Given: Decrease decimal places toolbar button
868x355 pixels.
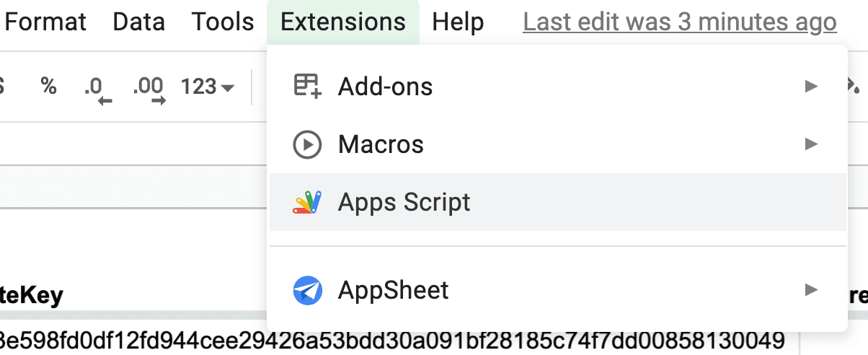Looking at the screenshot, I should pyautogui.click(x=98, y=89).
